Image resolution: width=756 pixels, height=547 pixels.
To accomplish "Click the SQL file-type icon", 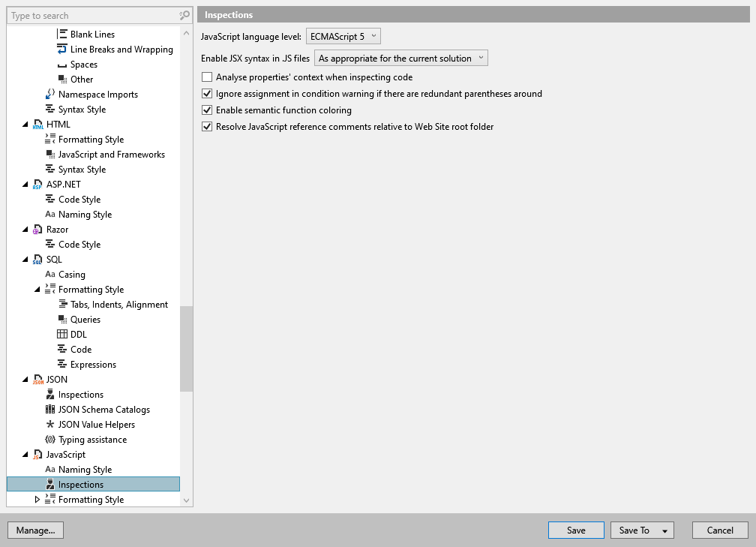I will (37, 260).
